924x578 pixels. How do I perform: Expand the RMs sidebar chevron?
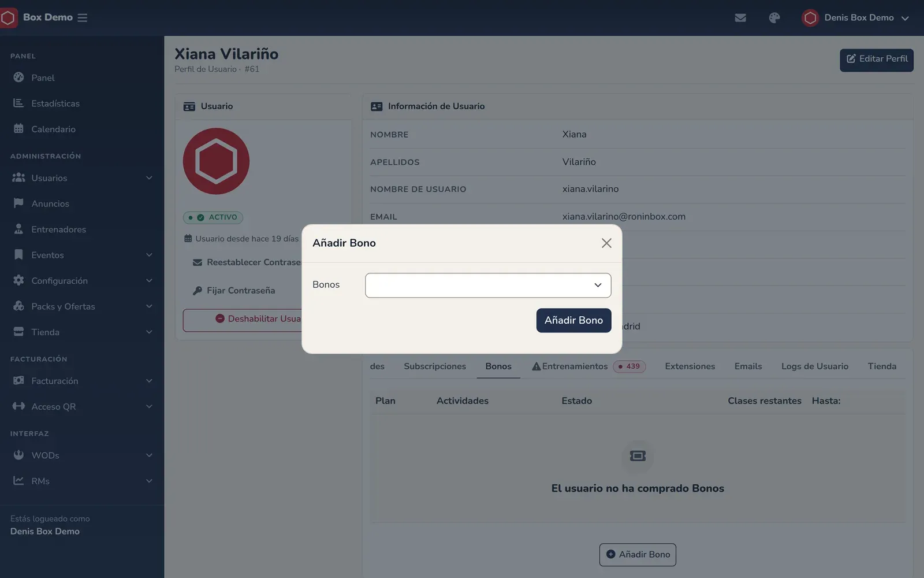tap(149, 481)
